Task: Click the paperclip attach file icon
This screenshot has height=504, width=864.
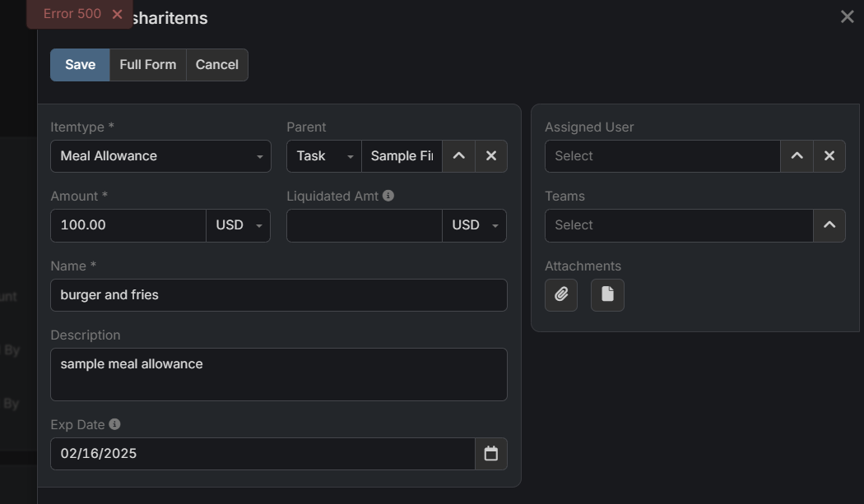Action: [x=561, y=294]
